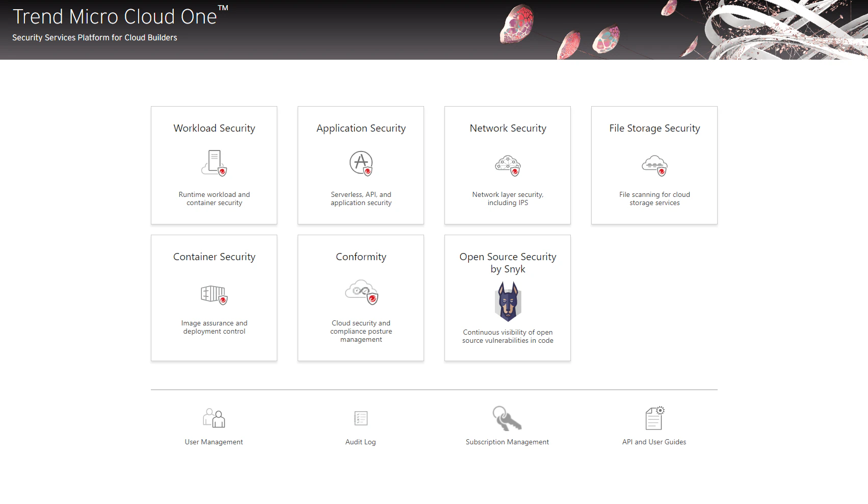Open Container Security heading
Image resolution: width=868 pixels, height=504 pixels.
coord(214,257)
